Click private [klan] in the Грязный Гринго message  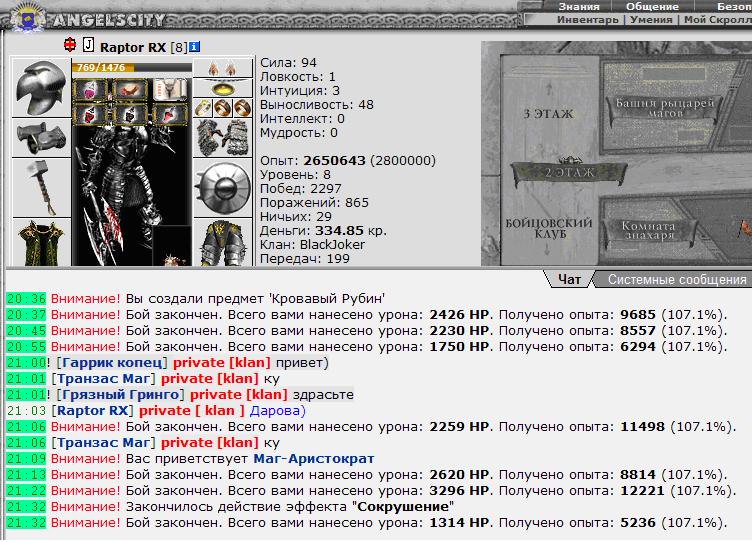[239, 395]
